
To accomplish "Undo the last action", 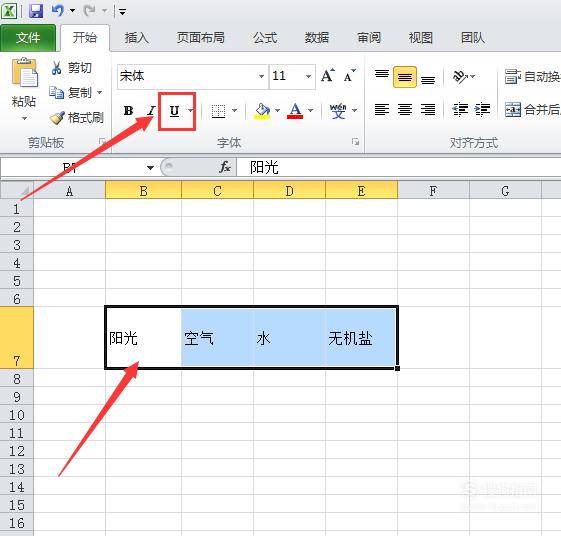I will (x=58, y=10).
